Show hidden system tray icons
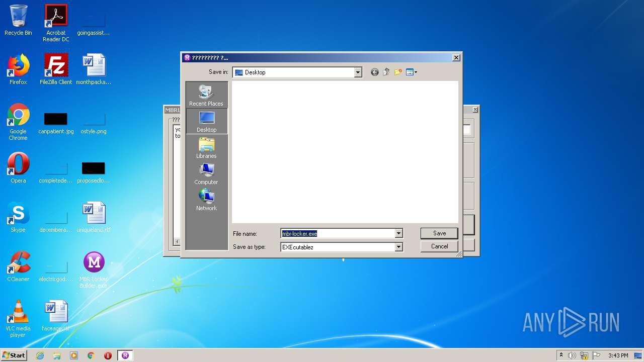The height and width of the screenshot is (362, 644). [561, 355]
